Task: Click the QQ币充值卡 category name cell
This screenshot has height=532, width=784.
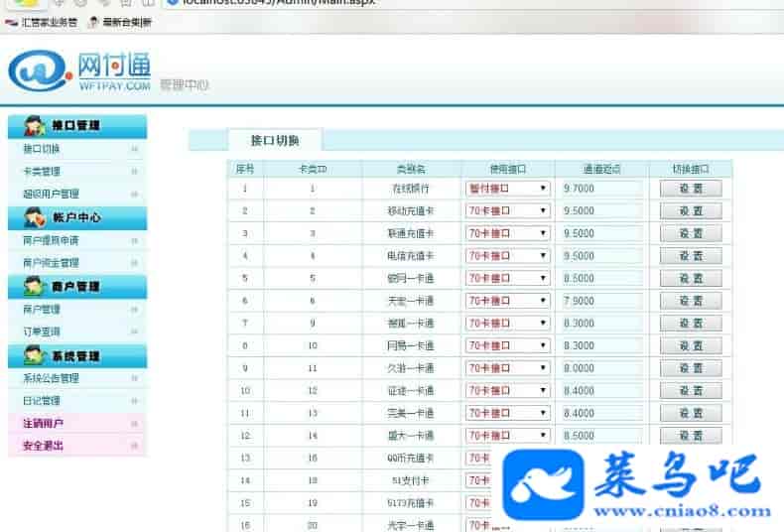Action: (411, 458)
